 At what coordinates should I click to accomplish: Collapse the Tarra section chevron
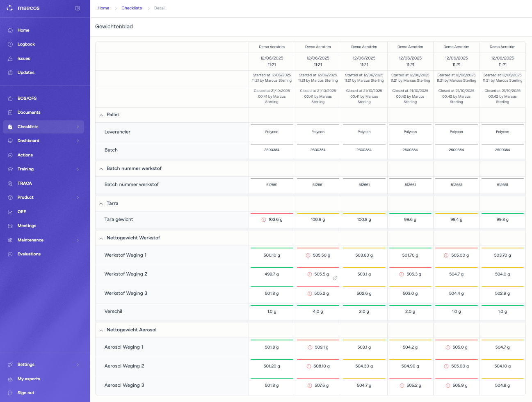101,204
